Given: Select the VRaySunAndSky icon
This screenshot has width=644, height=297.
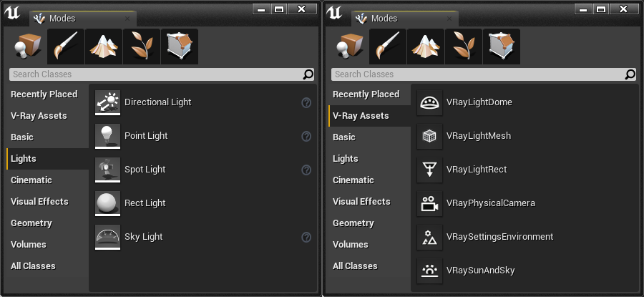Looking at the screenshot, I should coord(429,271).
